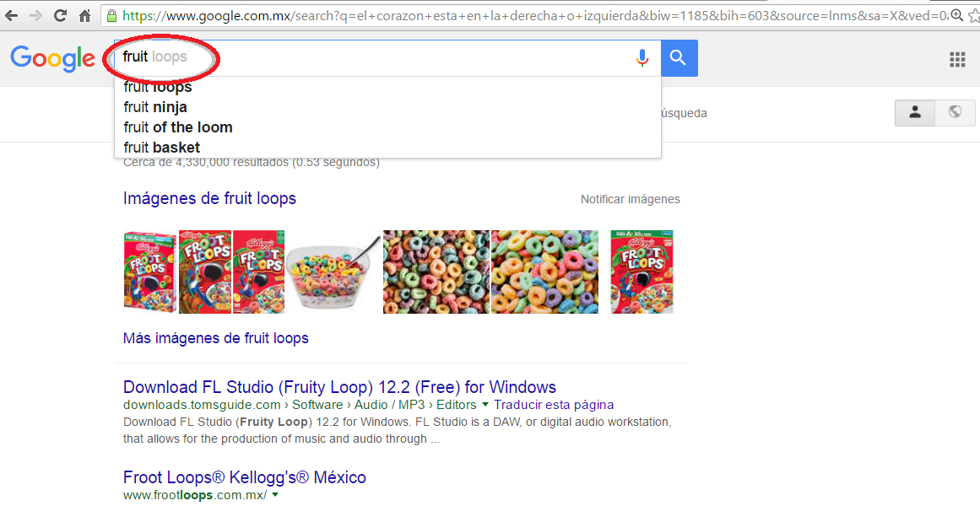Open zoom magnifier icon in address bar
This screenshot has width=980, height=506.
(956, 16)
